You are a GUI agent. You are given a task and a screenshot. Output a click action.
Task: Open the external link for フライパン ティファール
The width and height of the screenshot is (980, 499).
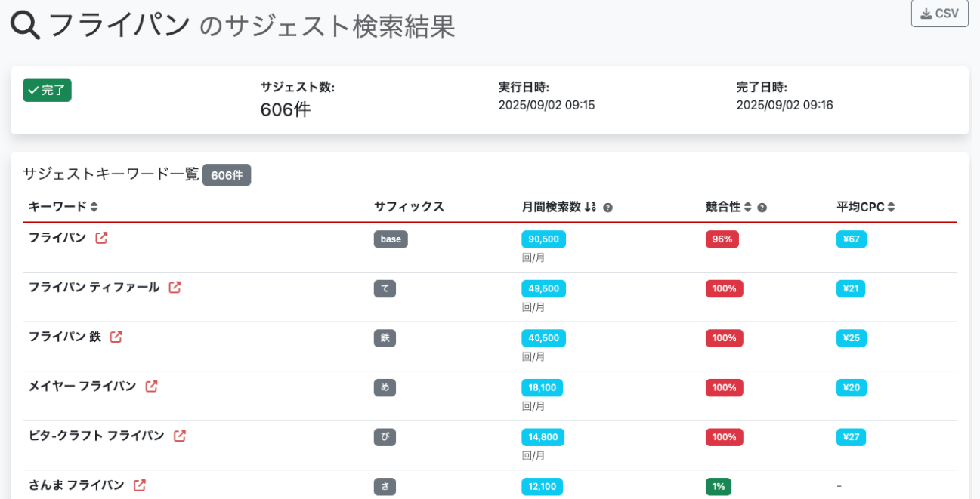tap(175, 287)
